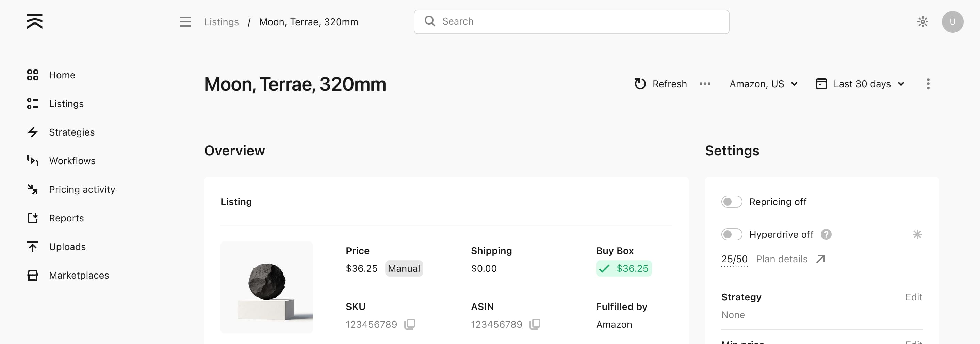This screenshot has height=344, width=980.
Task: Open the Home section in sidebar
Action: (x=62, y=75)
